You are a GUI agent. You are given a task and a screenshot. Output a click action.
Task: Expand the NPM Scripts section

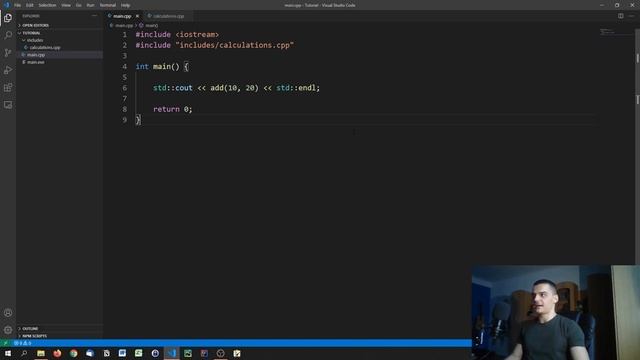coord(34,336)
